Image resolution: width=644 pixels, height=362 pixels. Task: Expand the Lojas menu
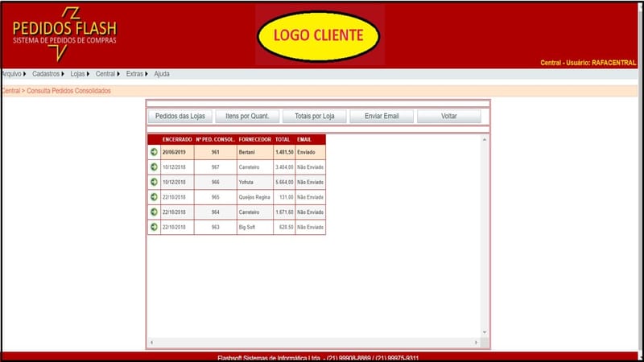pyautogui.click(x=80, y=74)
